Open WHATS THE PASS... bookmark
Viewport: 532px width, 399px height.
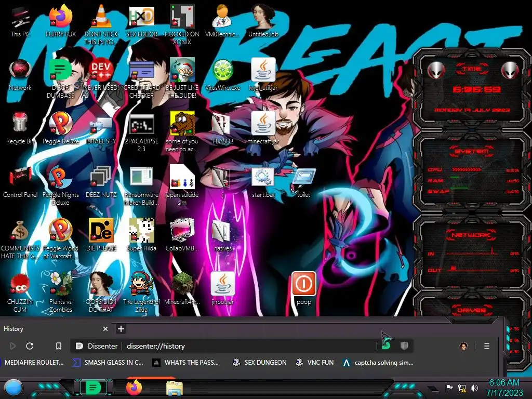(x=185, y=362)
